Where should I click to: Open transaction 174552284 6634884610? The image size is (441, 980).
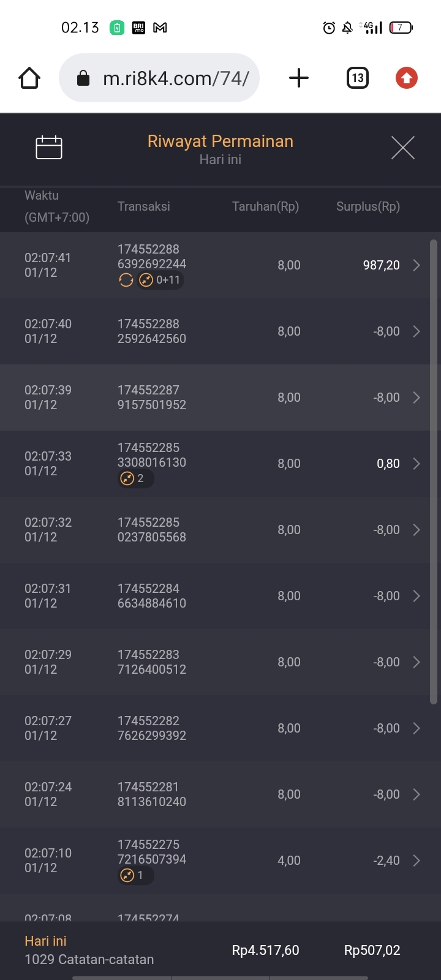tap(152, 596)
